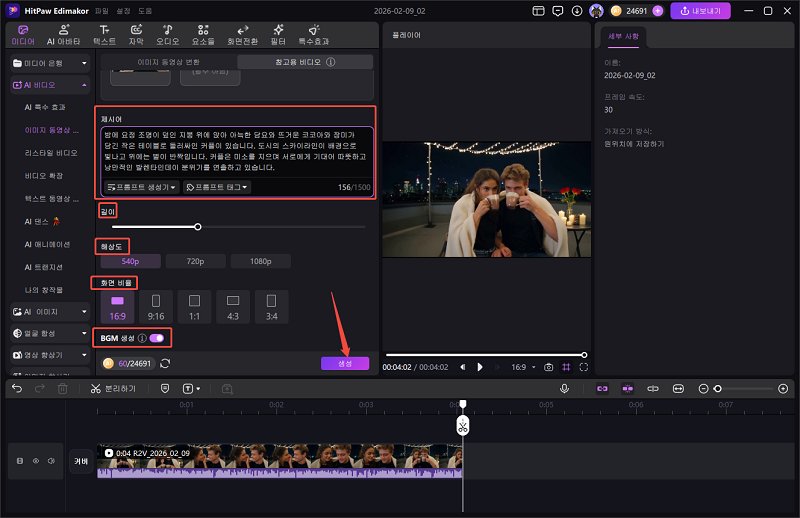Click the refresh credits icon
The image size is (800, 518).
[x=165, y=363]
